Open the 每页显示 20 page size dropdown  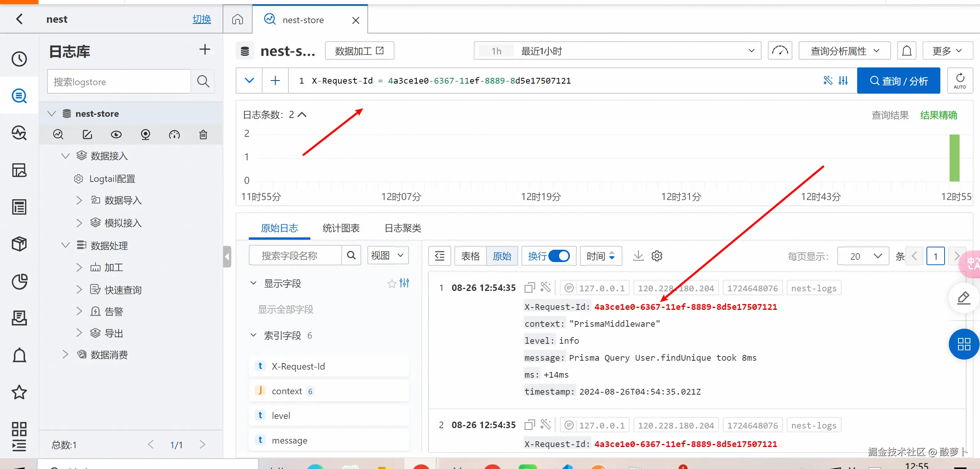pyautogui.click(x=863, y=256)
